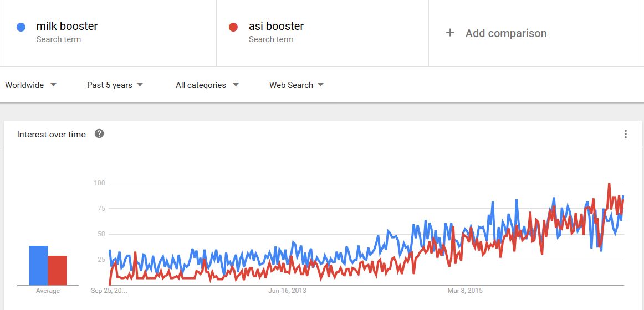Screen dimensions: 644x310
Task: Edit the milk booster search term
Action: click(67, 26)
